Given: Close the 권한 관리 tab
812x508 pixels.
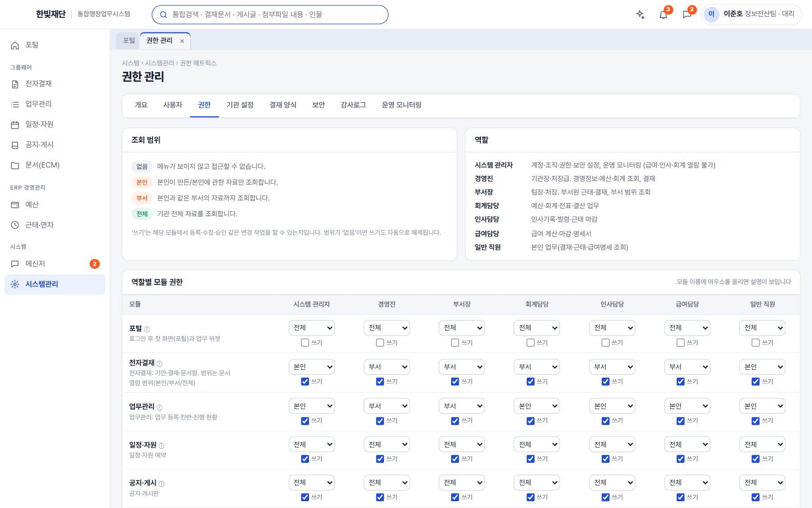Looking at the screenshot, I should (x=182, y=41).
